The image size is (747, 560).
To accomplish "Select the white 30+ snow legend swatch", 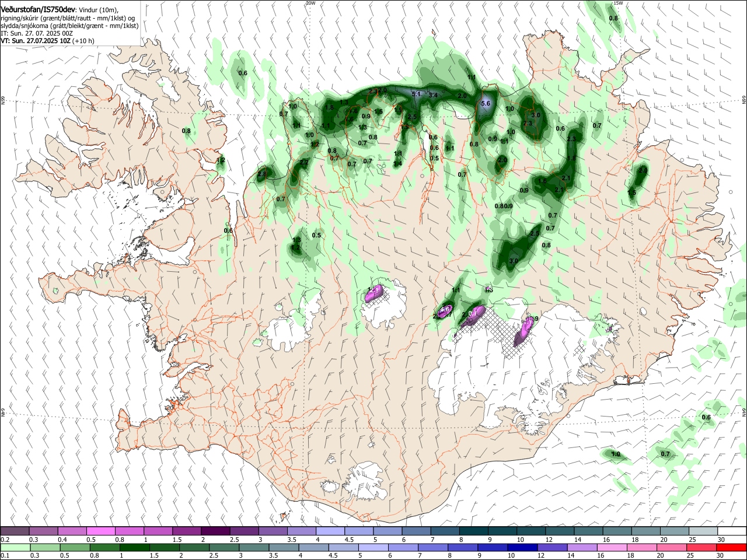I will (x=732, y=531).
